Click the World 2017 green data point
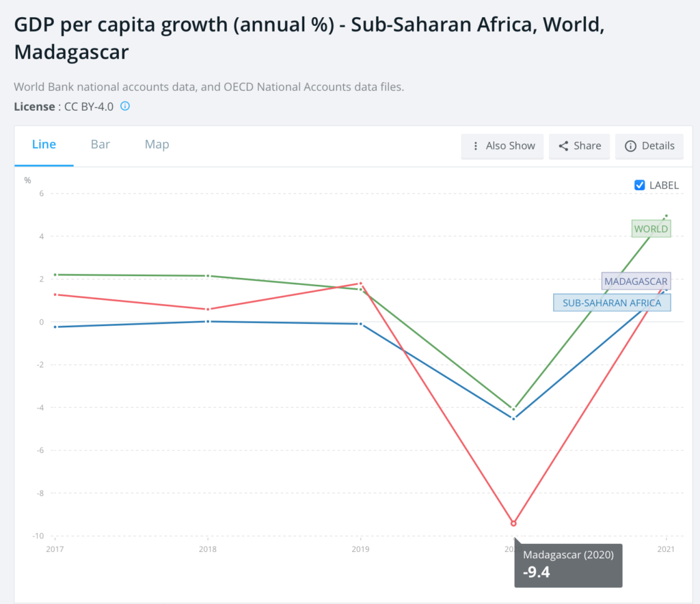Screen dimensions: 700x604 point(54,275)
